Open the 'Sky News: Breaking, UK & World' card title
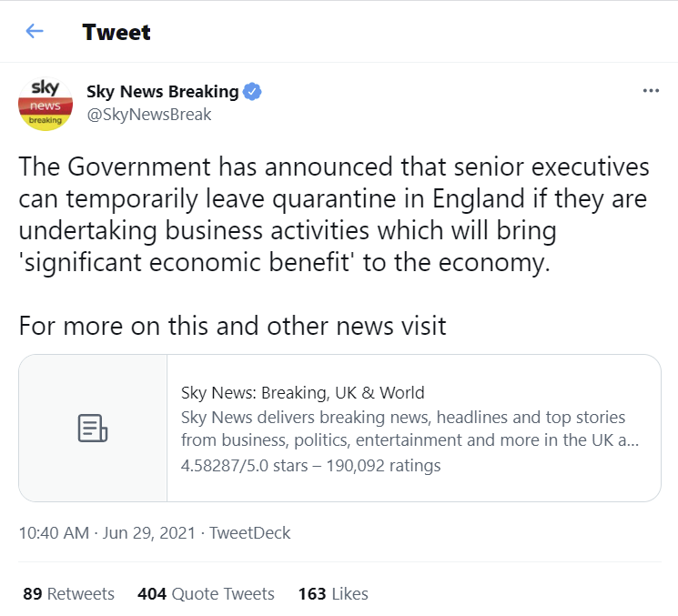 303,393
